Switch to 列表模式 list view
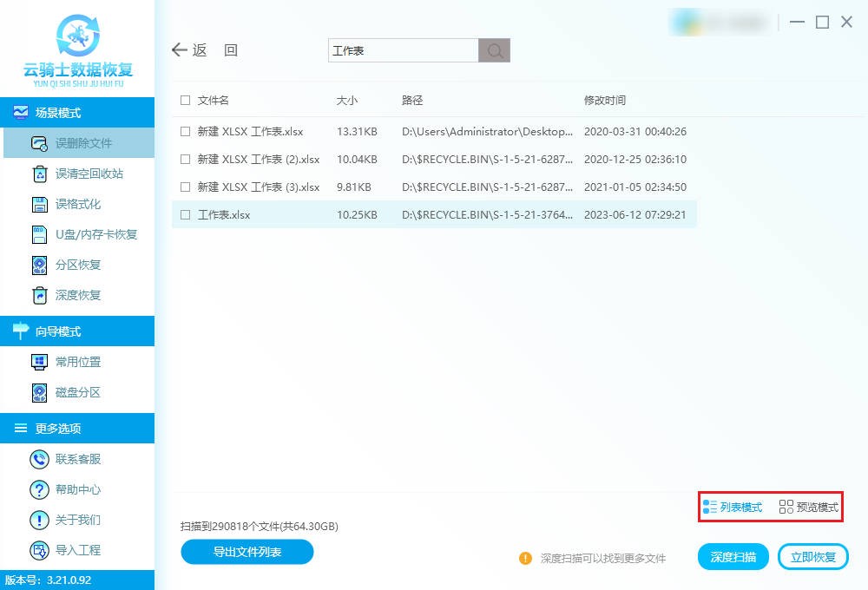 coord(733,507)
